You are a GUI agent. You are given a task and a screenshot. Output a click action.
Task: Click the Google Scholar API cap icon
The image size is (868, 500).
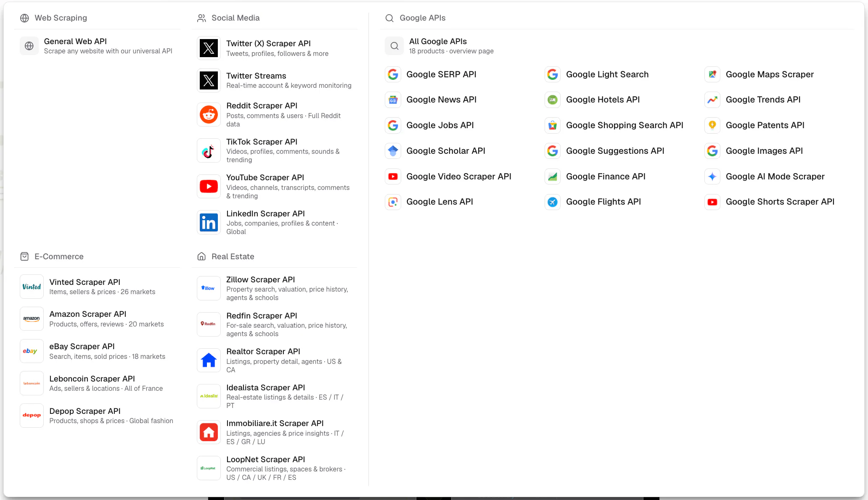point(393,151)
